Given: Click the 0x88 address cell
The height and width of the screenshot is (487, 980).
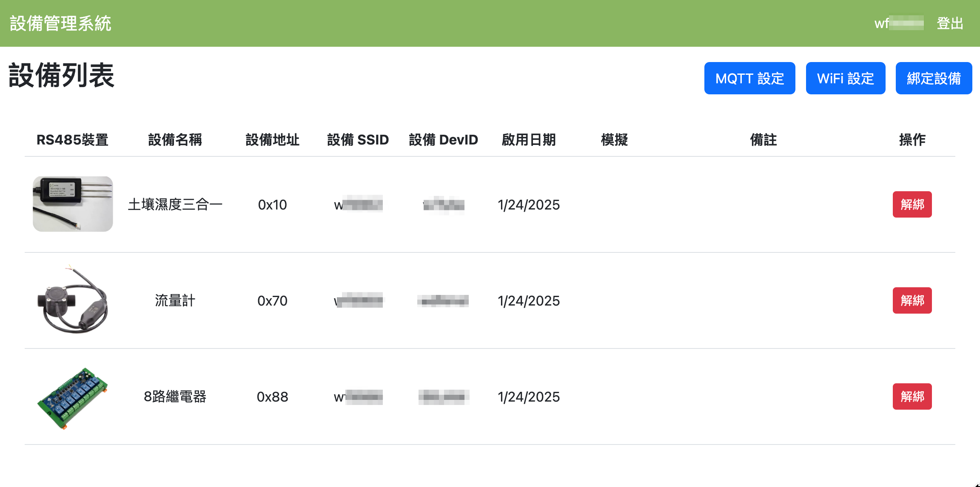Looking at the screenshot, I should 272,396.
